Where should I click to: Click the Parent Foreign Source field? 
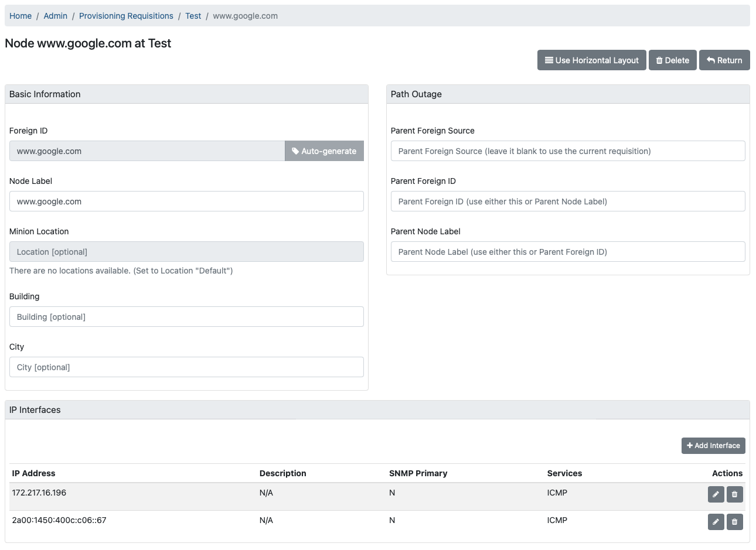pyautogui.click(x=567, y=151)
